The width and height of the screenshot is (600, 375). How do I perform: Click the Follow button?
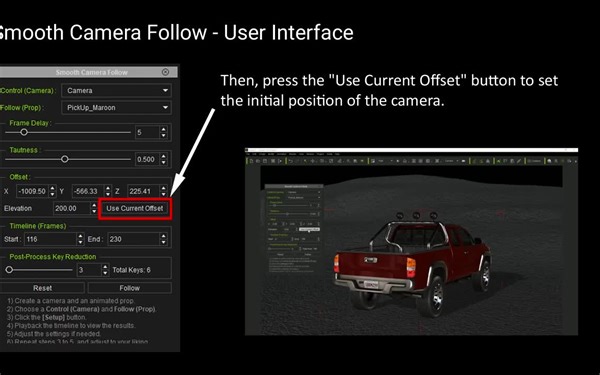coord(130,288)
